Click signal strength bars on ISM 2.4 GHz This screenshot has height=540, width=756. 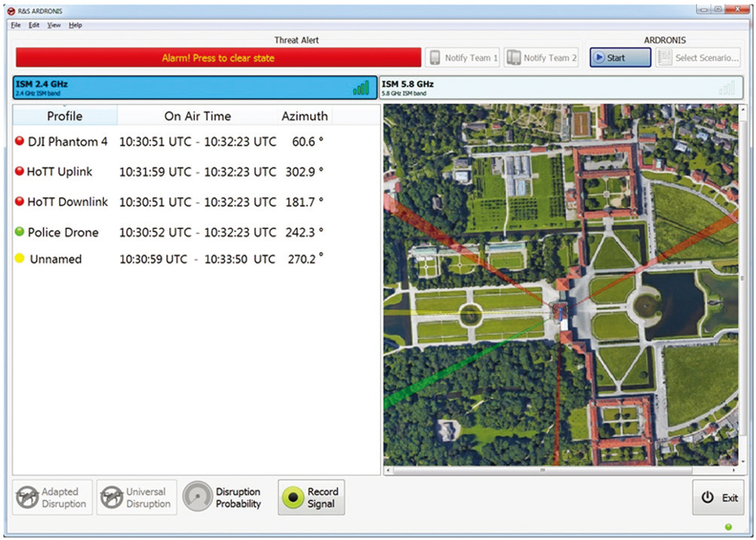(x=361, y=88)
